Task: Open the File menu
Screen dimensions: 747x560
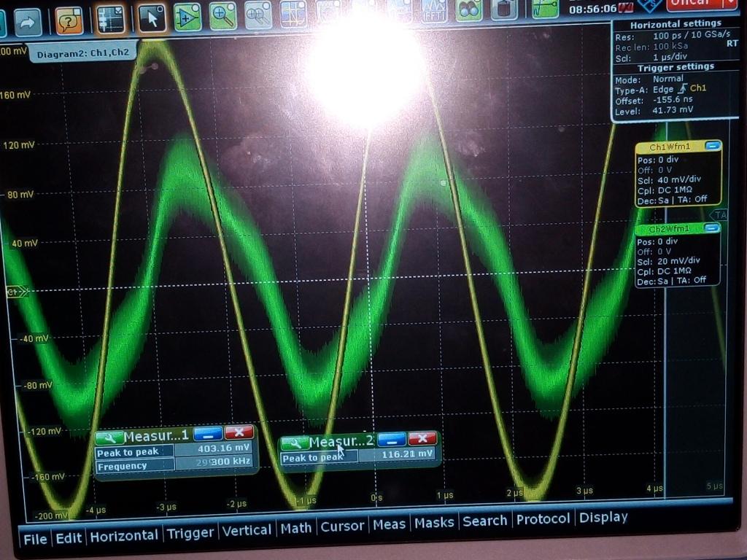Action: 35,539
